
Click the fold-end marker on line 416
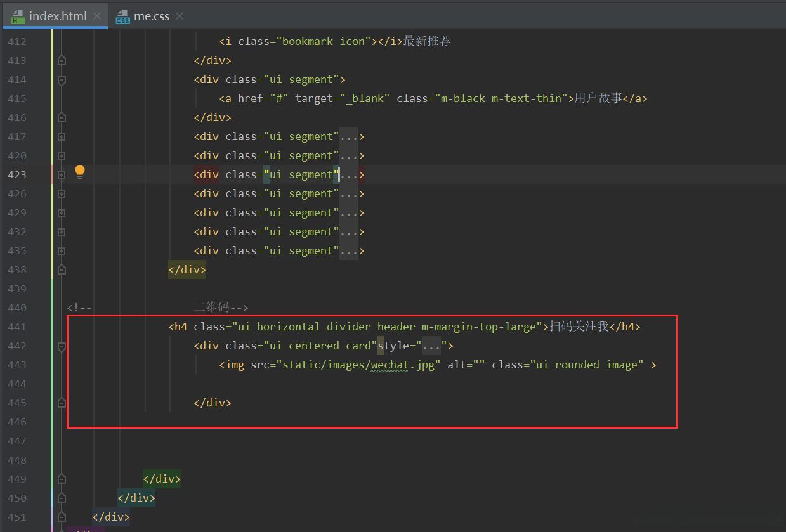pyautogui.click(x=62, y=117)
